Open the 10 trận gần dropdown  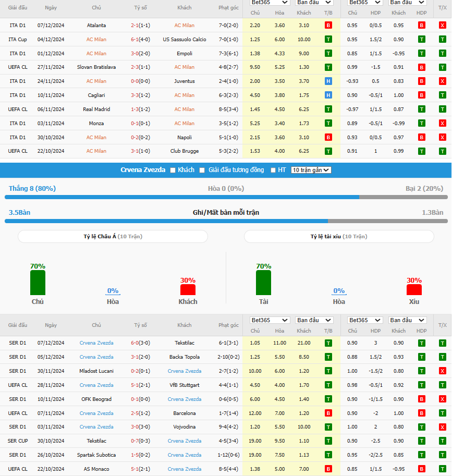point(311,170)
